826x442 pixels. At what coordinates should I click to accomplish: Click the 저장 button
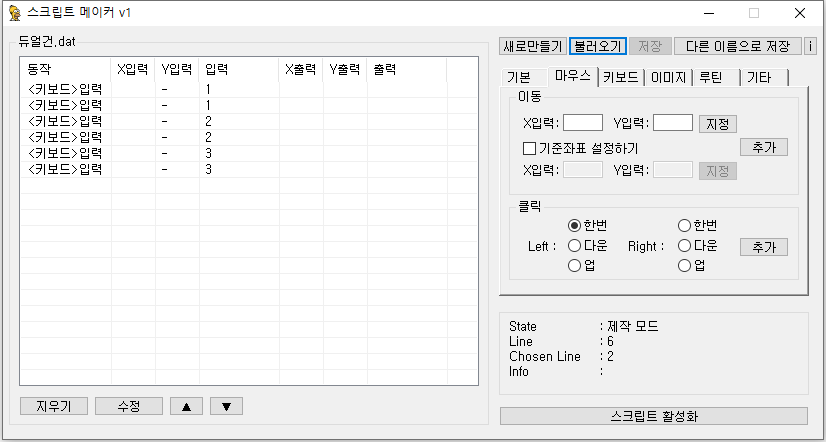tap(650, 46)
